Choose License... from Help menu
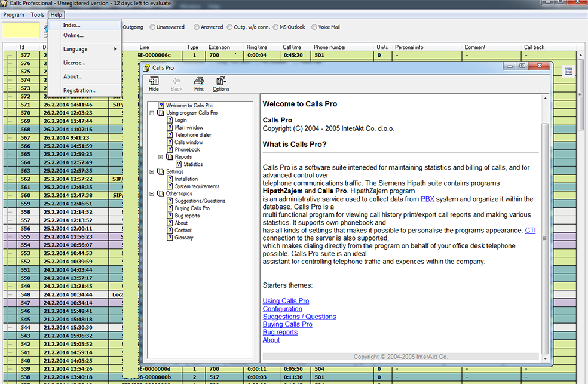The height and width of the screenshot is (384, 588). [85, 63]
